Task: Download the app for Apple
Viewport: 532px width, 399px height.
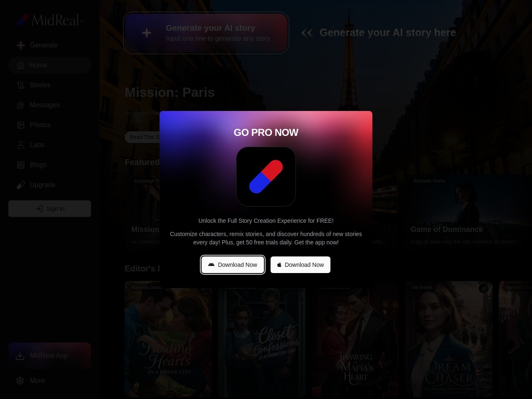Action: pyautogui.click(x=300, y=265)
